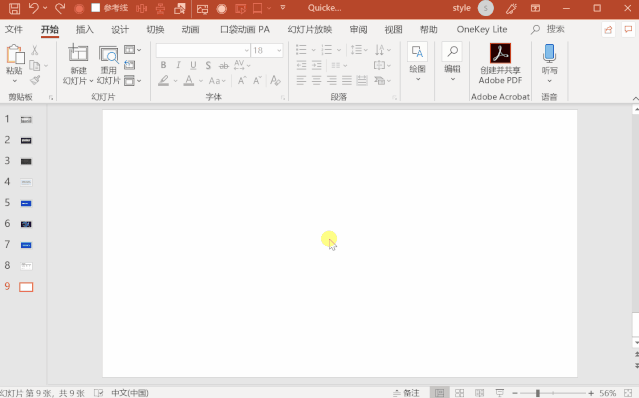This screenshot has width=639, height=398.
Task: Open the 审阅 tab
Action: tap(358, 29)
